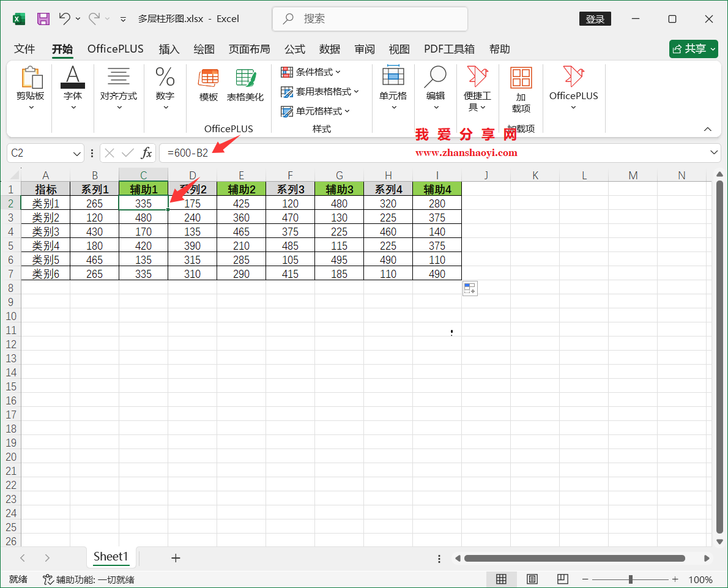Select column header D
The width and height of the screenshot is (728, 588).
[193, 175]
